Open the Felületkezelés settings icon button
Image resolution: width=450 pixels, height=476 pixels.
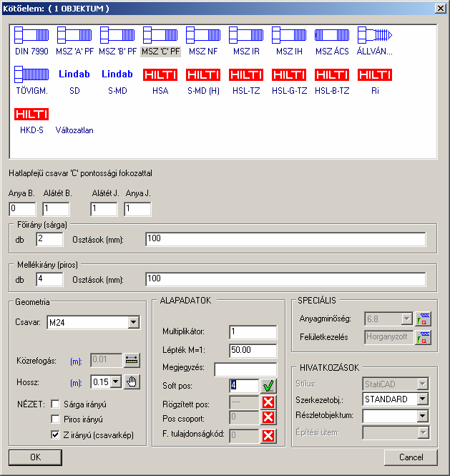[x=423, y=338]
